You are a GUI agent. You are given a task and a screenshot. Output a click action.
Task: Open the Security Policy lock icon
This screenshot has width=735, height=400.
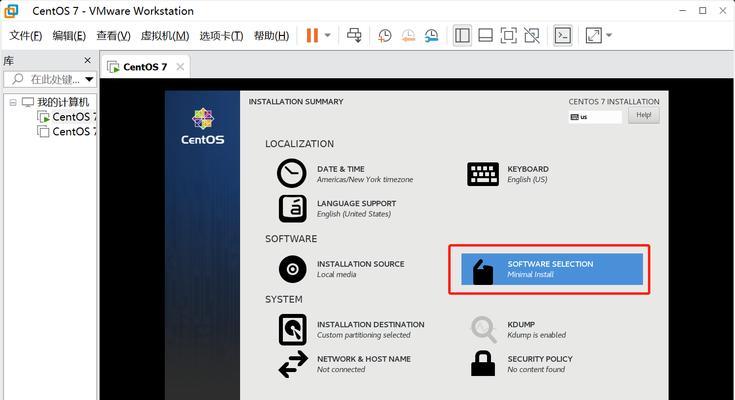tap(483, 363)
